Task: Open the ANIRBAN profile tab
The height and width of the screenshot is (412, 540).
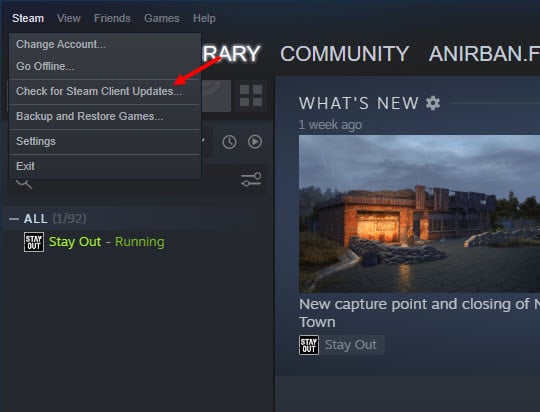Action: 484,54
